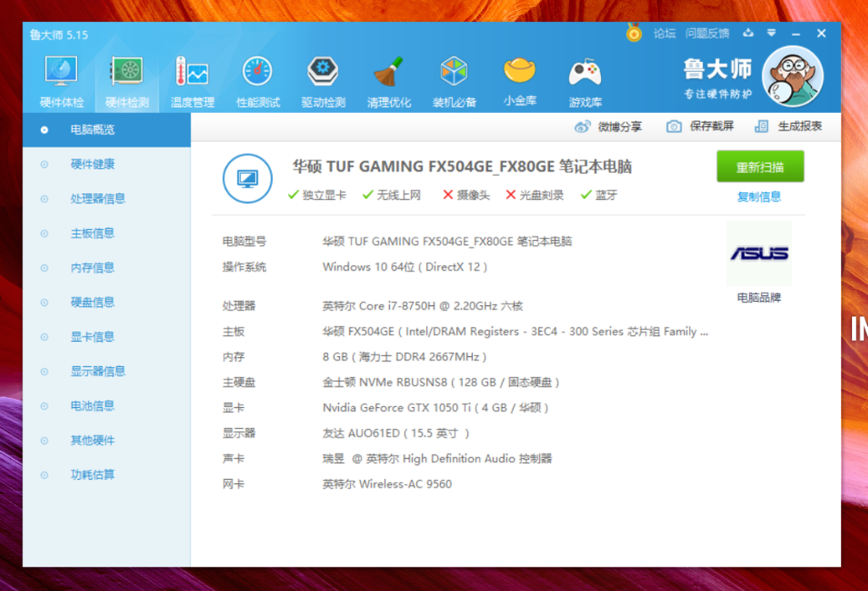
Task: Click the 独立显卡 check status
Action: [x=317, y=195]
